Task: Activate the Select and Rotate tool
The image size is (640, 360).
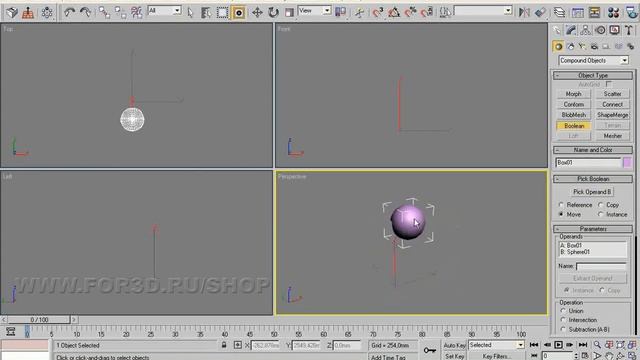Action: click(273, 12)
